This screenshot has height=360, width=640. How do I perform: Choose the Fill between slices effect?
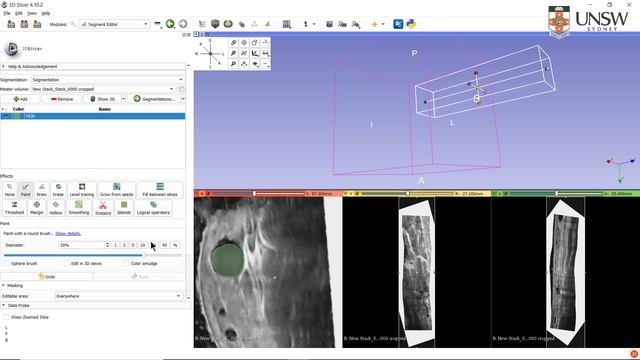160,190
